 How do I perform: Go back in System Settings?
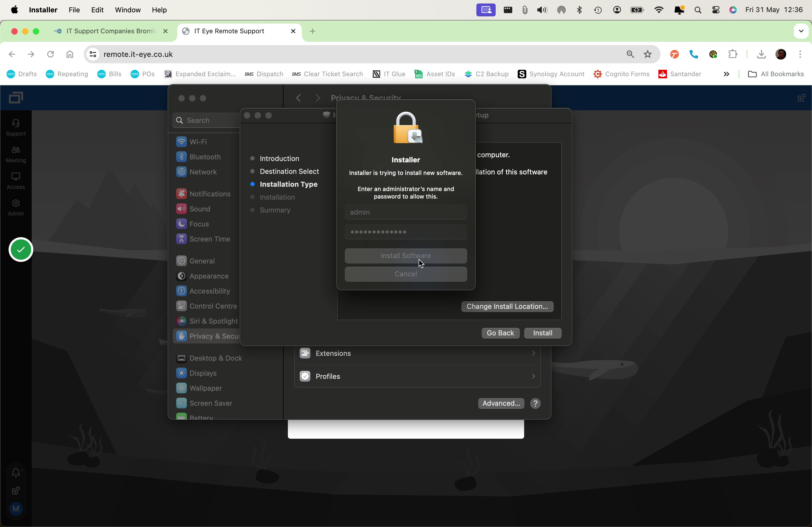coord(299,98)
